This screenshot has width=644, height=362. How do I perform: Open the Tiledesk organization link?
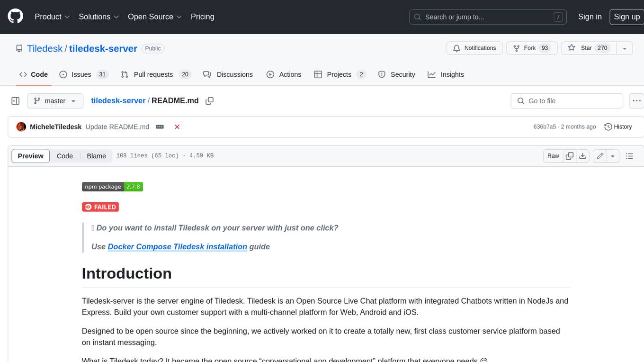[x=45, y=48]
